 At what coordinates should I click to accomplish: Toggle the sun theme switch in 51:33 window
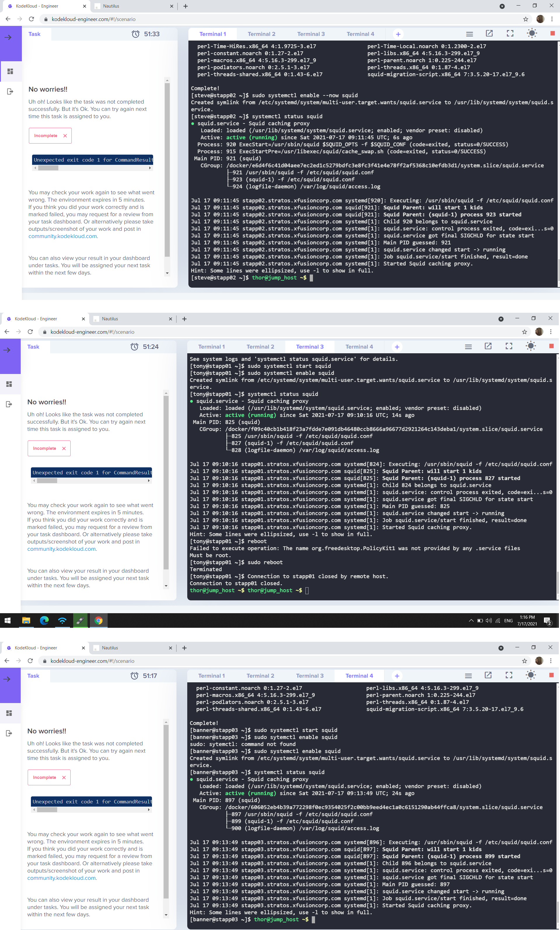(x=532, y=34)
